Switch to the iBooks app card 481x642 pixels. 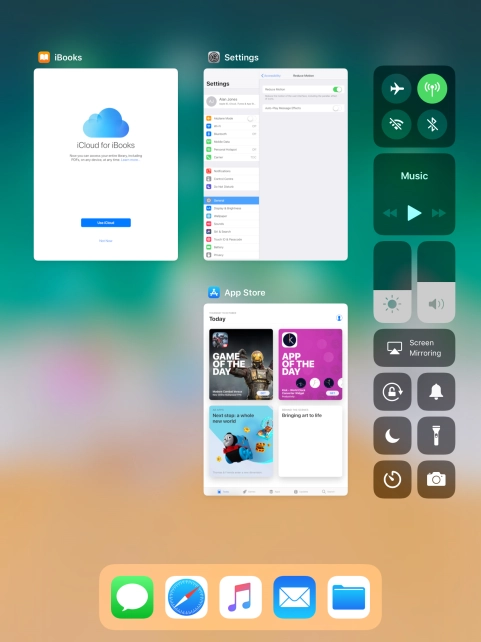pos(106,164)
